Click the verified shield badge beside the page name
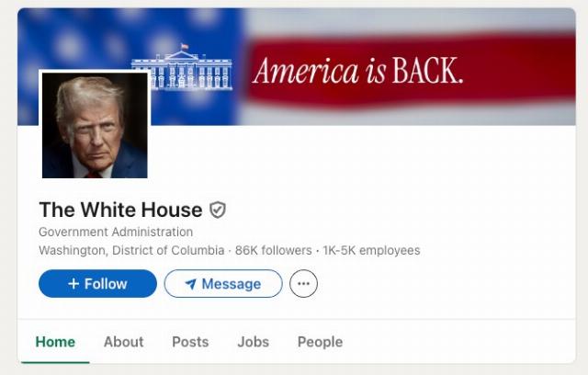 (218, 210)
